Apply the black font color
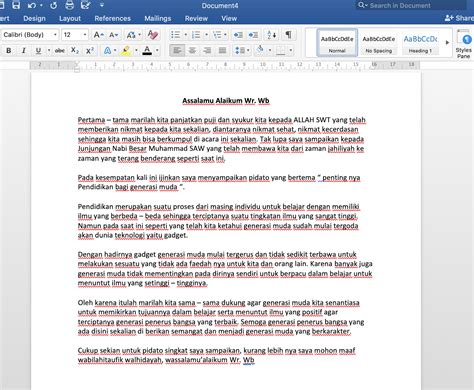This screenshot has height=390, width=474. click(147, 51)
